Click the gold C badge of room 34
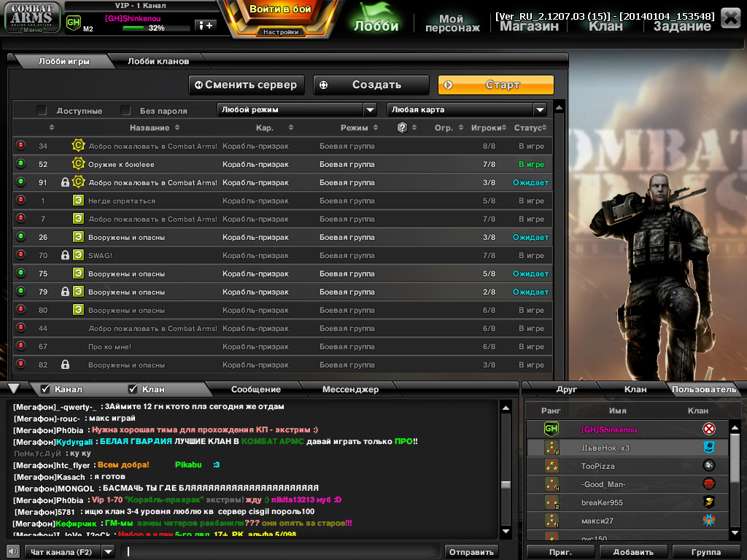Screen dimensions: 747x560 point(78,145)
